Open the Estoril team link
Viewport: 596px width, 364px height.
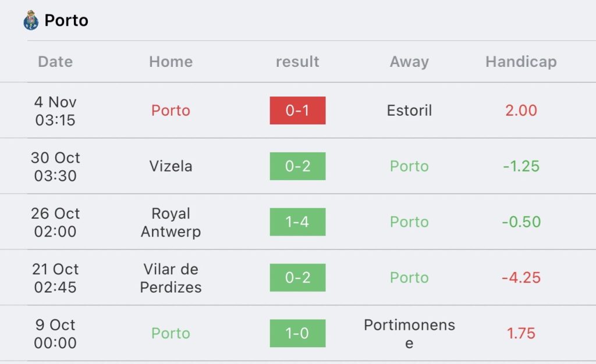click(409, 110)
